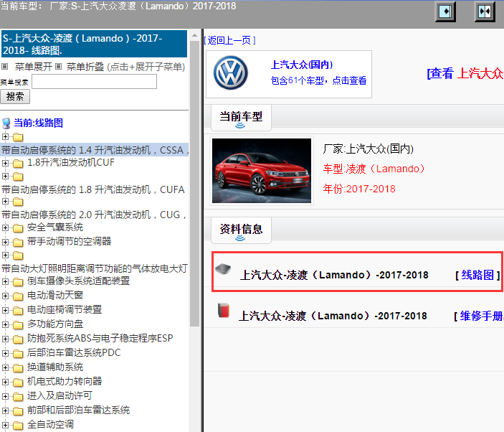
Task: Expand node above 带自动启停系统的 1.4 升汽油发动机
Action: click(x=5, y=137)
